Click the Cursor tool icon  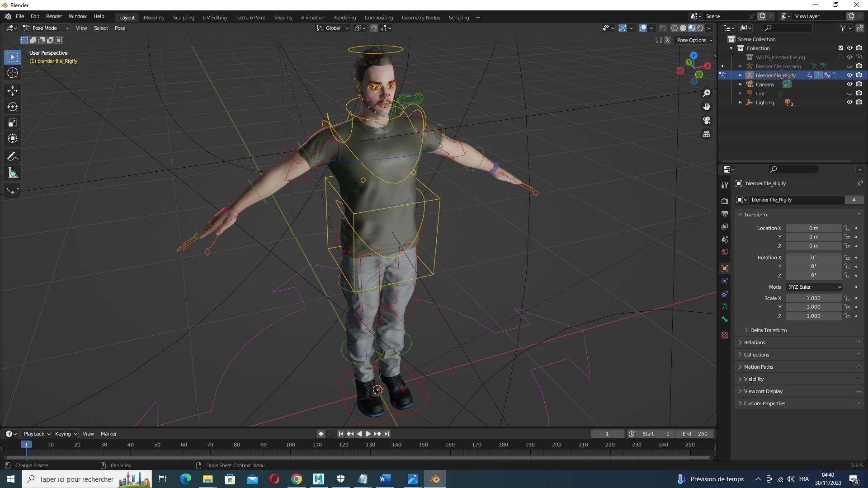(12, 73)
